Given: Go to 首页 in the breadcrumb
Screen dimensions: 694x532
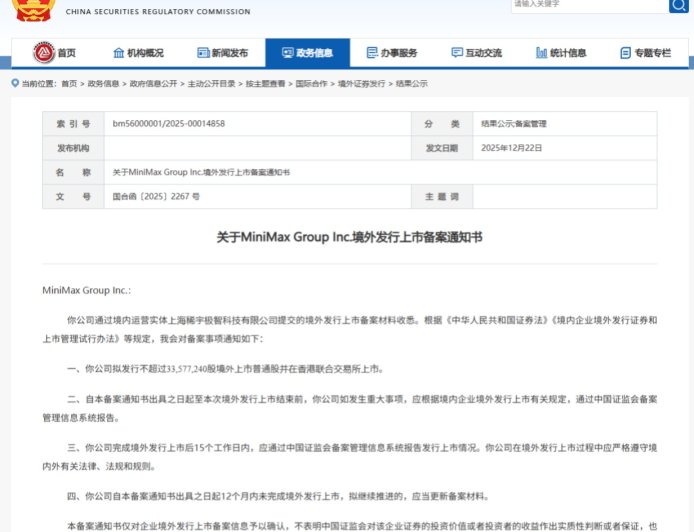Looking at the screenshot, I should pyautogui.click(x=69, y=84).
